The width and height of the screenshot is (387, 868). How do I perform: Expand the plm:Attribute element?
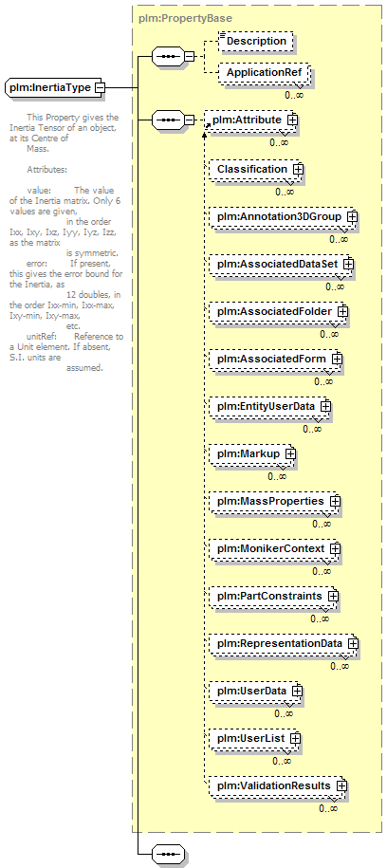click(x=292, y=120)
